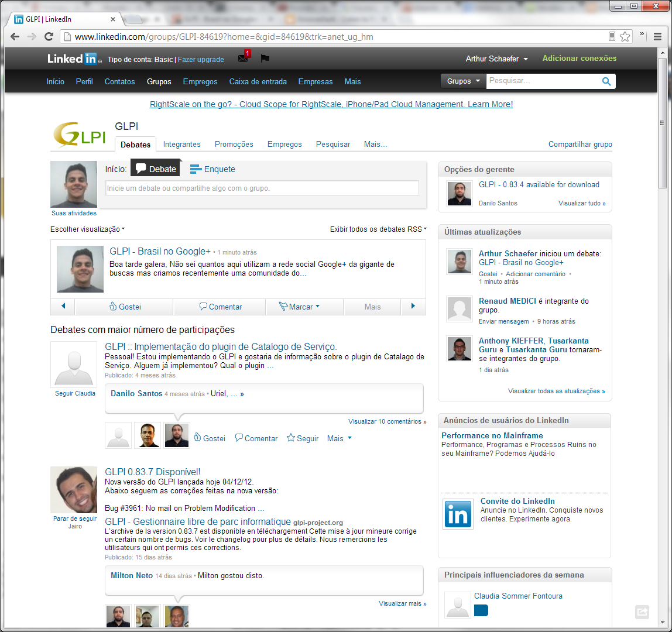Image resolution: width=672 pixels, height=632 pixels.
Task: Click Visualizar todas as atualizações link
Action: tap(557, 391)
